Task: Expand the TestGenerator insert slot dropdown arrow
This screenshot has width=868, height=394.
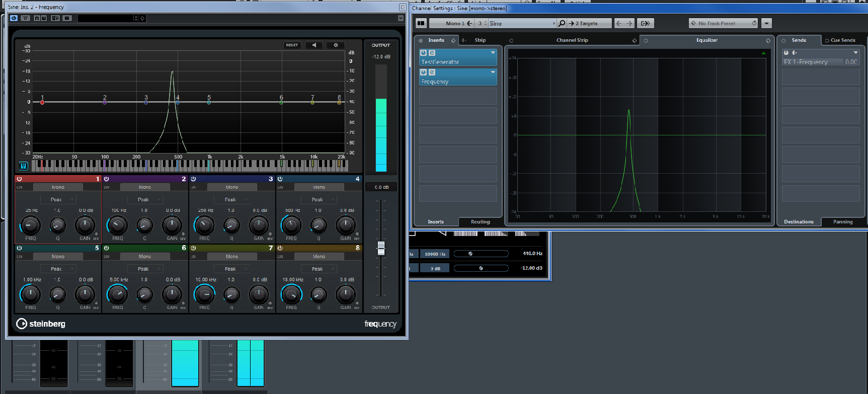Action: 493,53
